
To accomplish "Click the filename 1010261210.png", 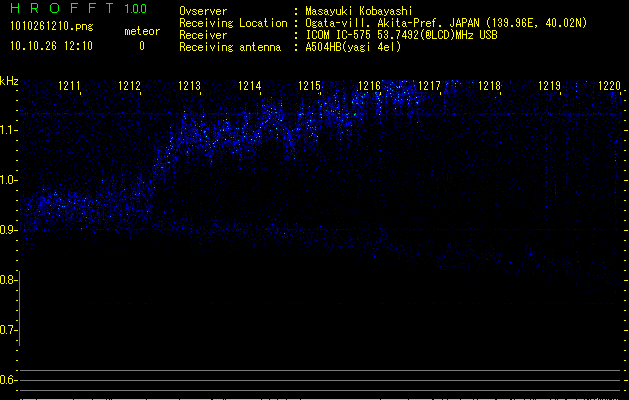I will tap(52, 27).
